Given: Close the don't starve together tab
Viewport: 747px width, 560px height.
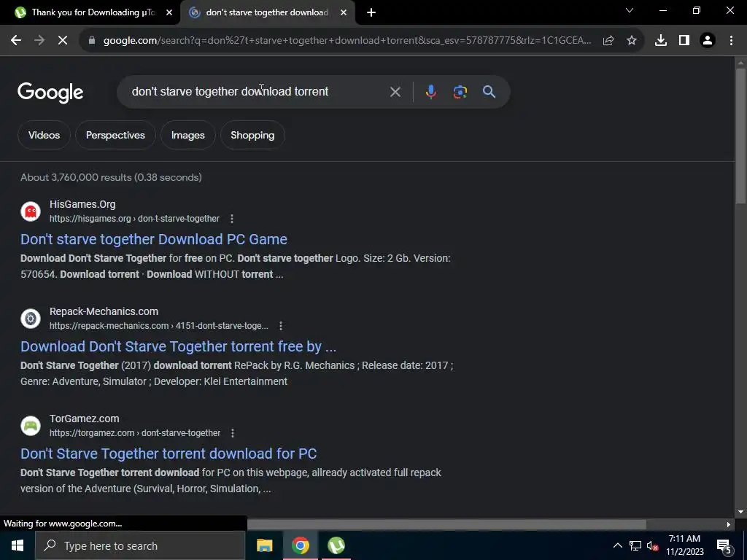Looking at the screenshot, I should coord(344,12).
